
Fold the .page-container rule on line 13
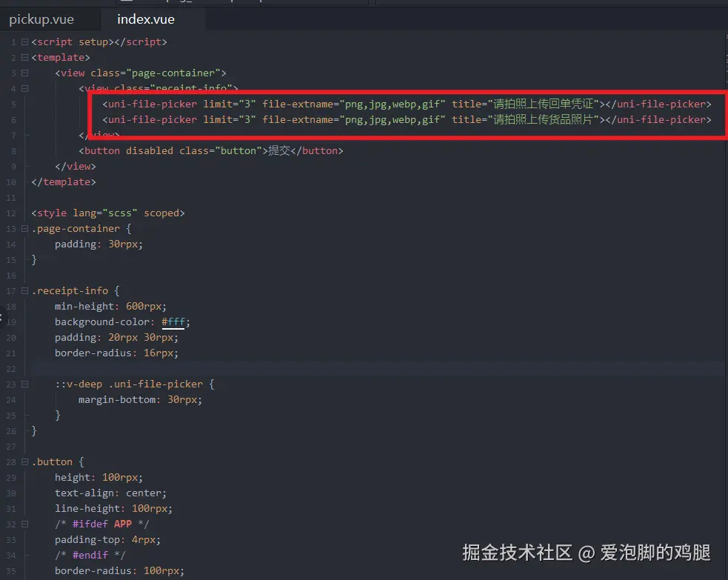coord(24,228)
